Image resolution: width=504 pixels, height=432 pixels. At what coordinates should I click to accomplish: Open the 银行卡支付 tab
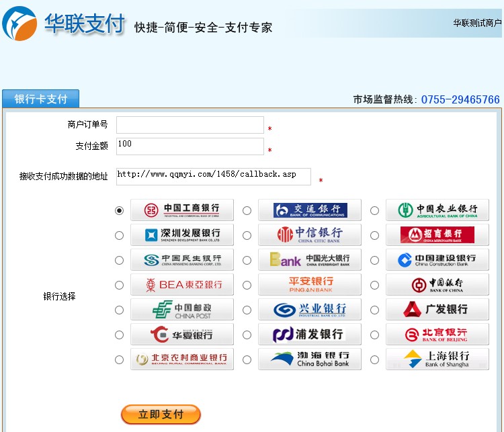(40, 99)
